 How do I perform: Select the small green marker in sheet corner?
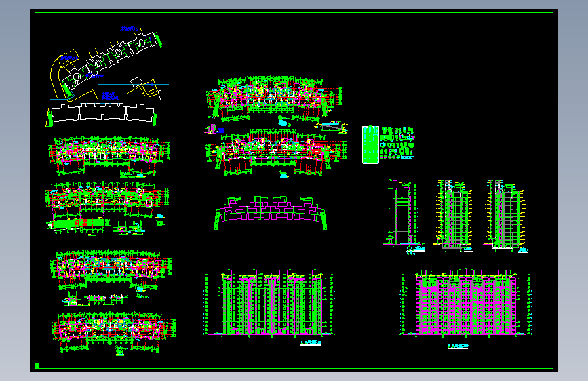pyautogui.click(x=37, y=365)
